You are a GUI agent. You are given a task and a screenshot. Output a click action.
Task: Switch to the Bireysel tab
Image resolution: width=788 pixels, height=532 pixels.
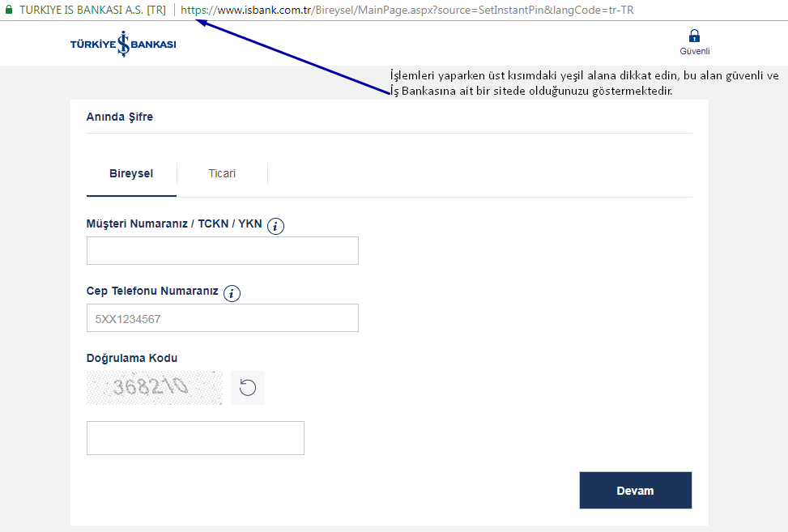click(x=131, y=173)
